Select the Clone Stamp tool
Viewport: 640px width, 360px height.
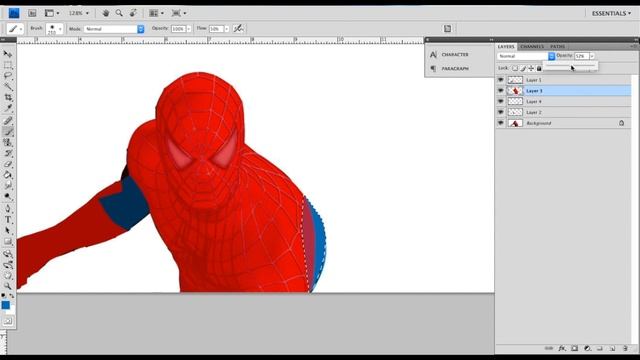[8, 142]
